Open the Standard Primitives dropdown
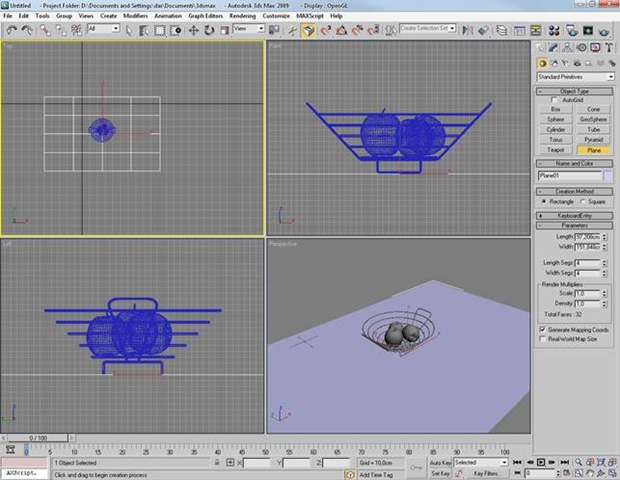The height and width of the screenshot is (480, 620). 575,76
